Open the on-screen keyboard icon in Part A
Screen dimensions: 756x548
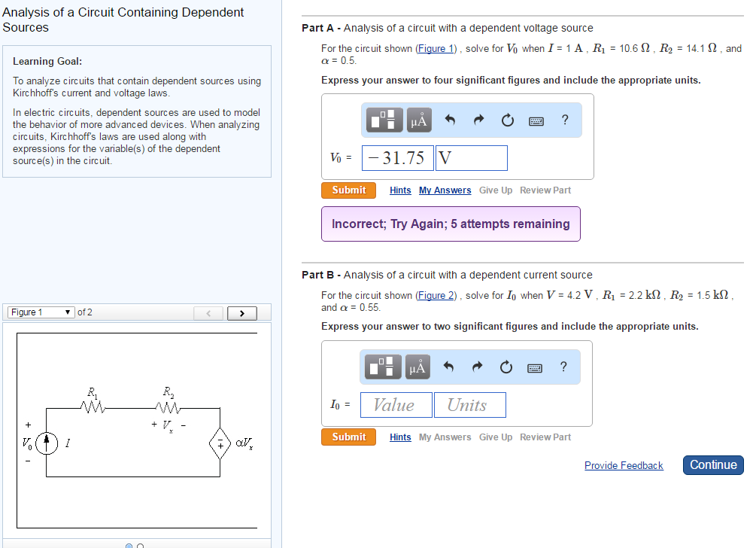[x=536, y=120]
